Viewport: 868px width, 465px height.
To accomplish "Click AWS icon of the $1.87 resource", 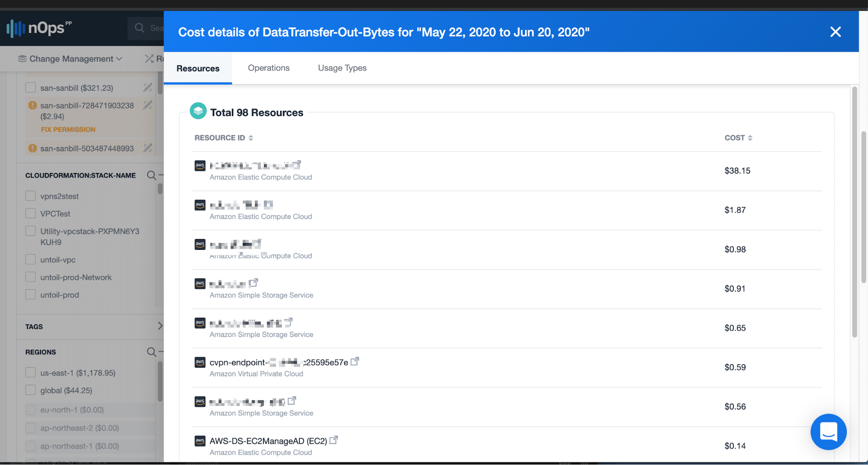I will (200, 205).
